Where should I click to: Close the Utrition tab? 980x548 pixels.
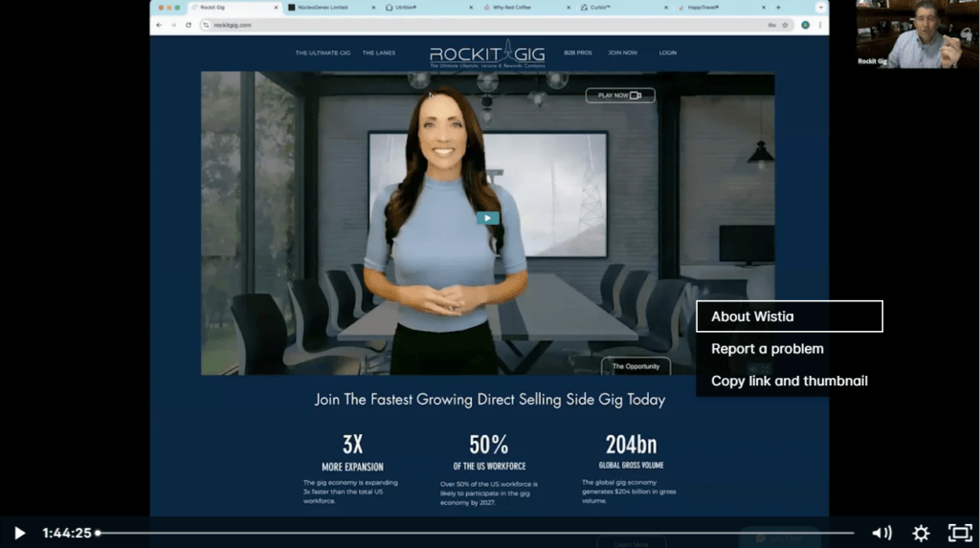click(471, 8)
